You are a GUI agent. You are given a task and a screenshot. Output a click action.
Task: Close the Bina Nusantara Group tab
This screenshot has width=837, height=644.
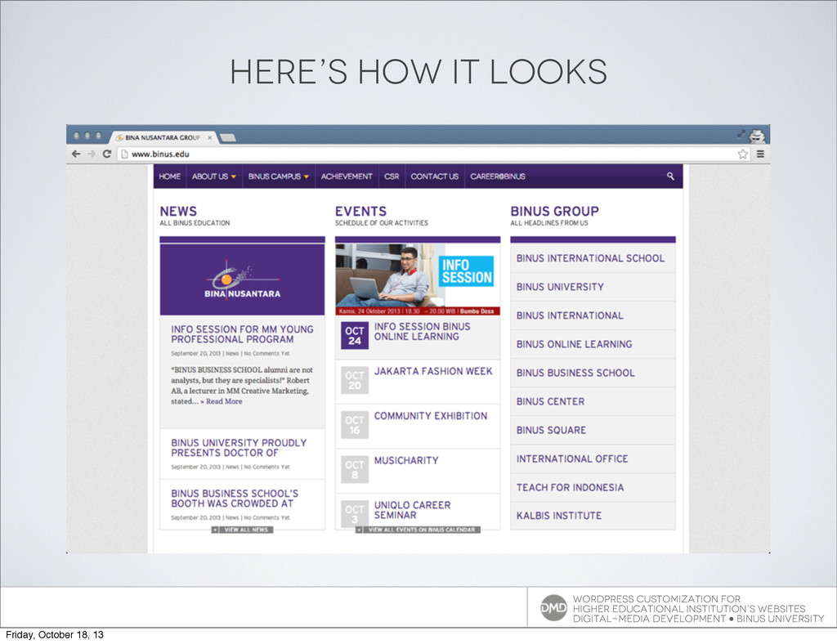click(x=210, y=137)
